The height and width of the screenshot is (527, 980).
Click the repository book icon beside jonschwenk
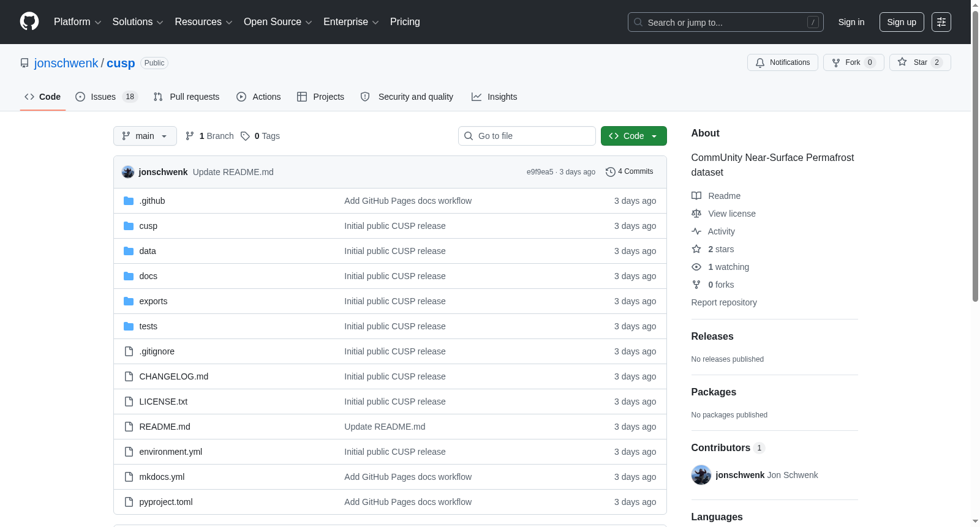(24, 63)
